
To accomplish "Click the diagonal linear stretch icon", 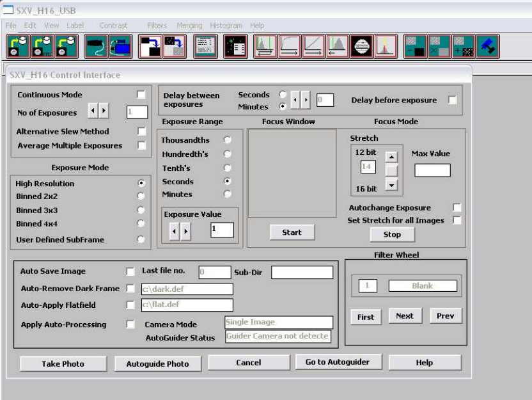I will 313,46.
